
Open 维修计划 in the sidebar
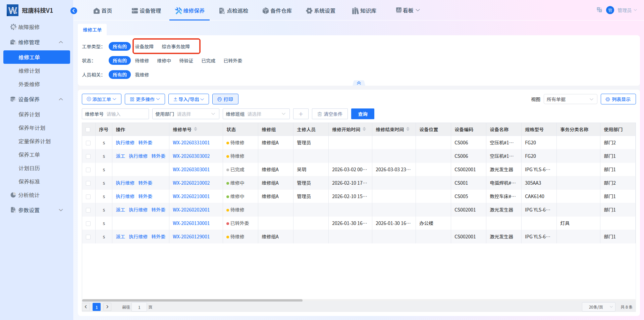point(29,71)
